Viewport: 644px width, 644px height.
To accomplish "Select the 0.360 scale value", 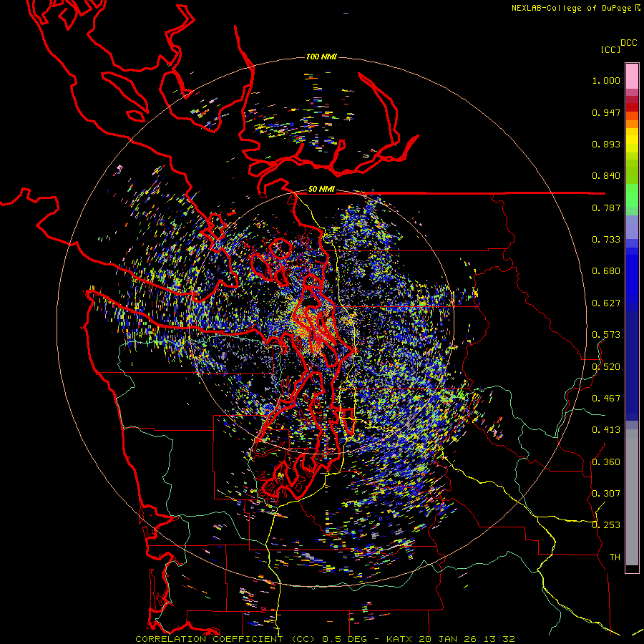I will click(x=606, y=462).
